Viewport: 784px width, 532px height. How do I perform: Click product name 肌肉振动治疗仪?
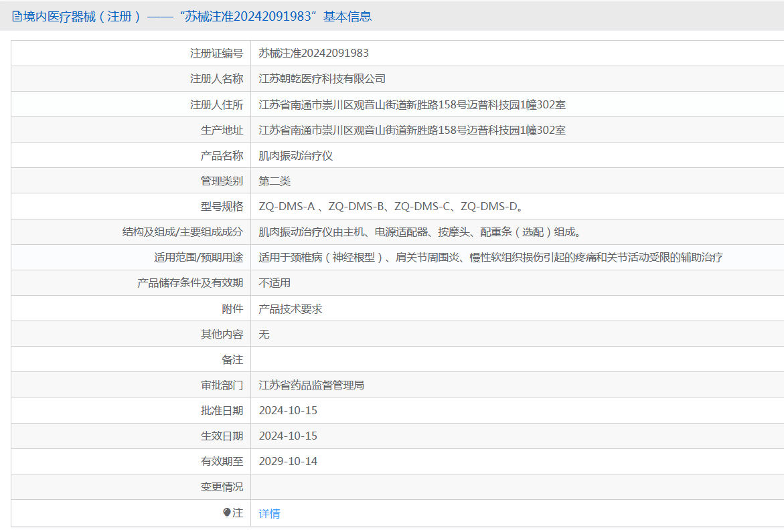coord(295,156)
